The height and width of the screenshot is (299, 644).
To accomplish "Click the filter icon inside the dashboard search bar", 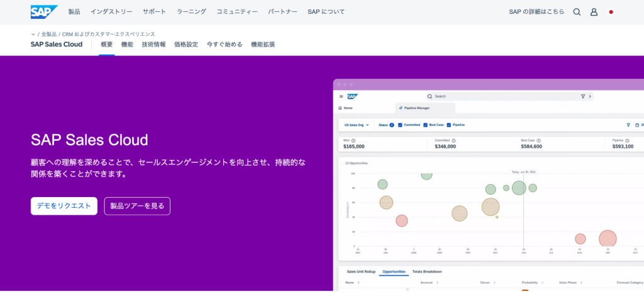I will [x=582, y=96].
